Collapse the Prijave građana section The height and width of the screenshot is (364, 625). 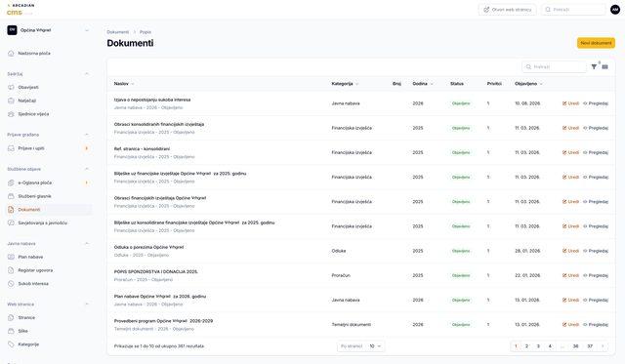coord(87,135)
